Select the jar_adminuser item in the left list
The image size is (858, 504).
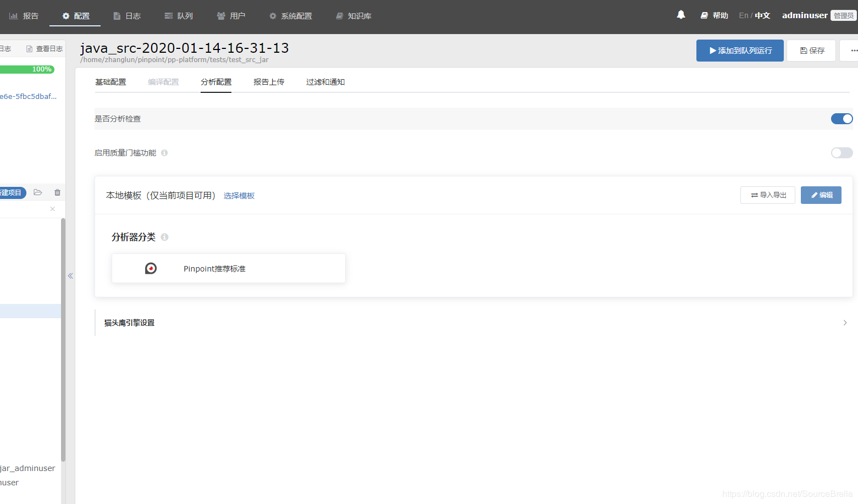point(27,468)
